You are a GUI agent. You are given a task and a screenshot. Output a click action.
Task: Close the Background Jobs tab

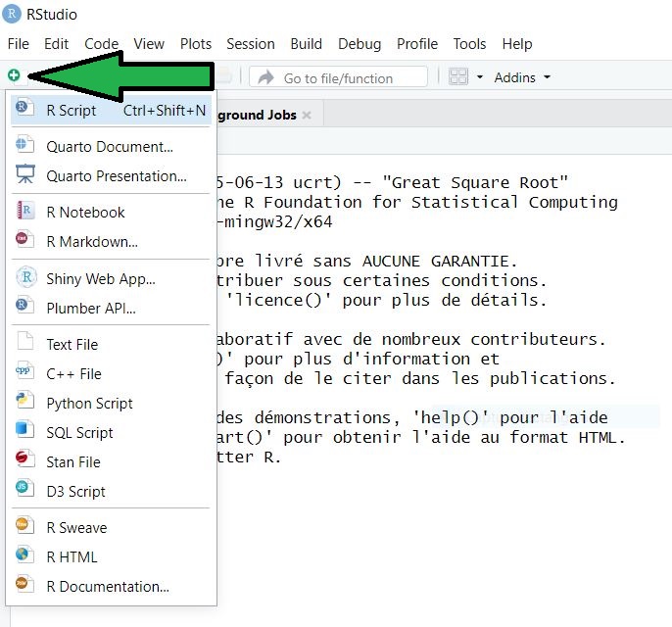307,115
